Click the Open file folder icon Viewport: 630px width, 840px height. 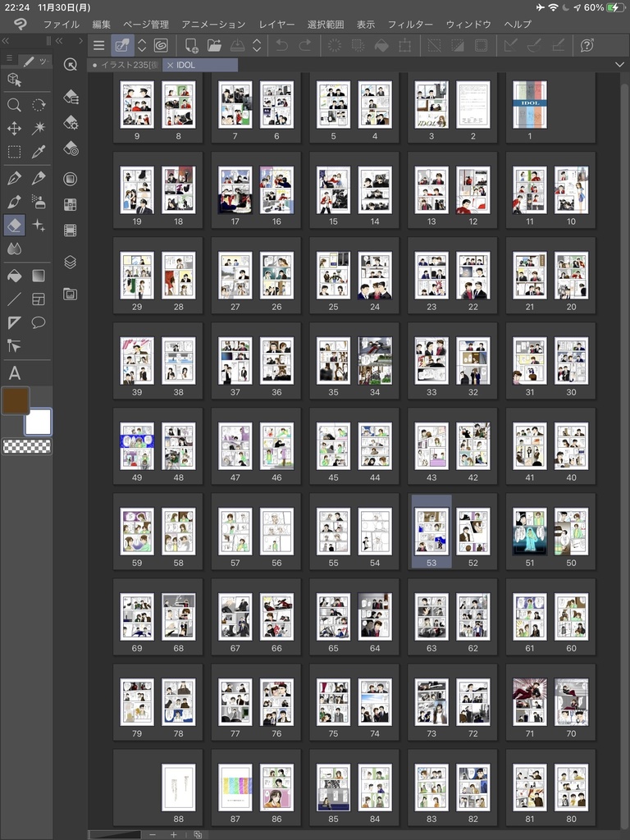click(x=214, y=46)
